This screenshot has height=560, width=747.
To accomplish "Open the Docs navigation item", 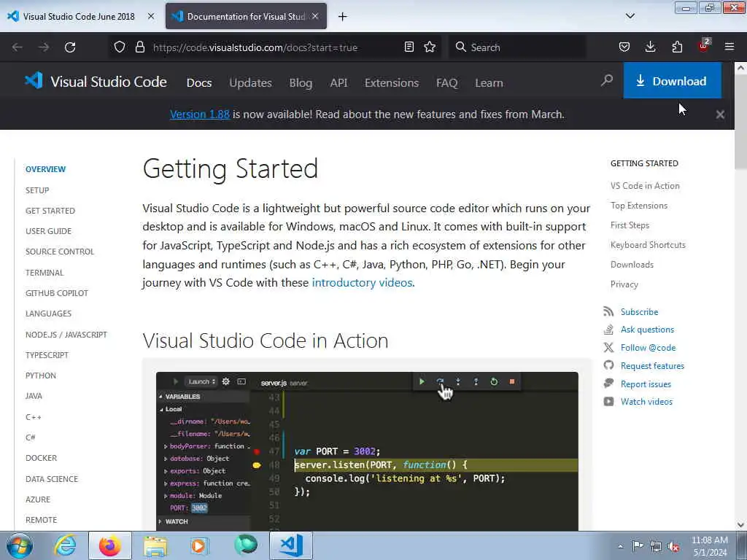I will (198, 83).
